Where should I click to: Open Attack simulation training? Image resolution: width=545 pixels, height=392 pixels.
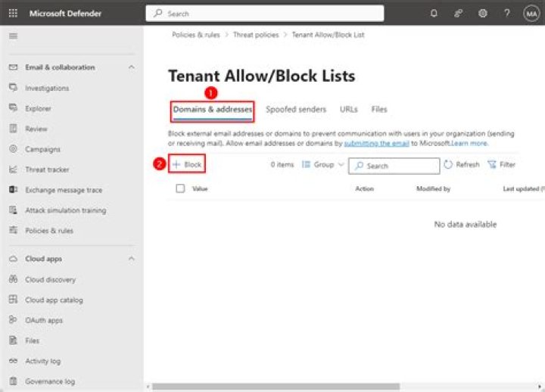66,210
